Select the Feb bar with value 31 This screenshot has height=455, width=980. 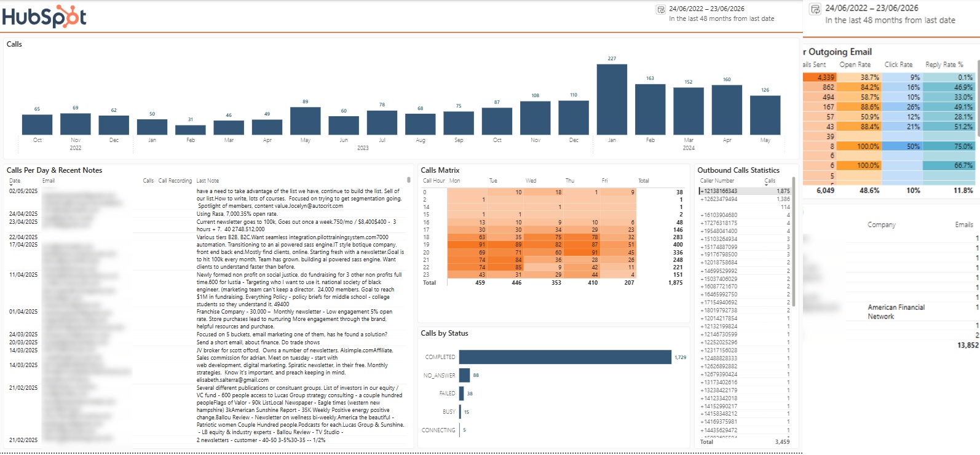[x=191, y=130]
